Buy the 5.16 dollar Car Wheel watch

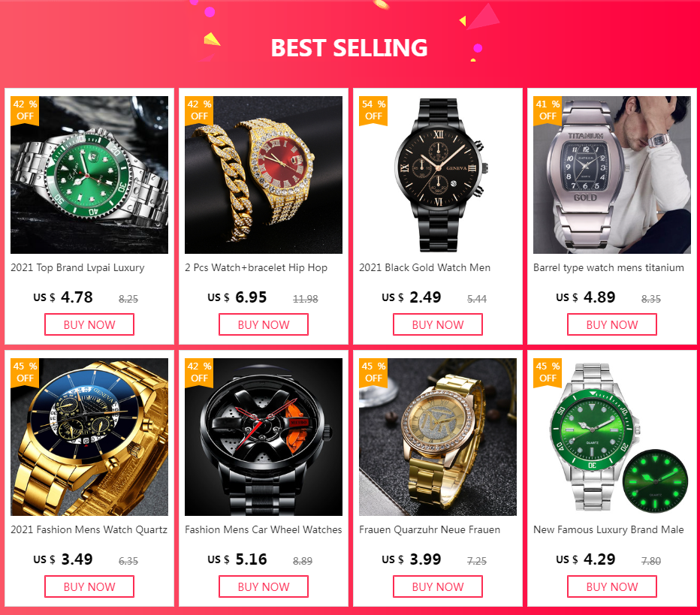tap(264, 586)
